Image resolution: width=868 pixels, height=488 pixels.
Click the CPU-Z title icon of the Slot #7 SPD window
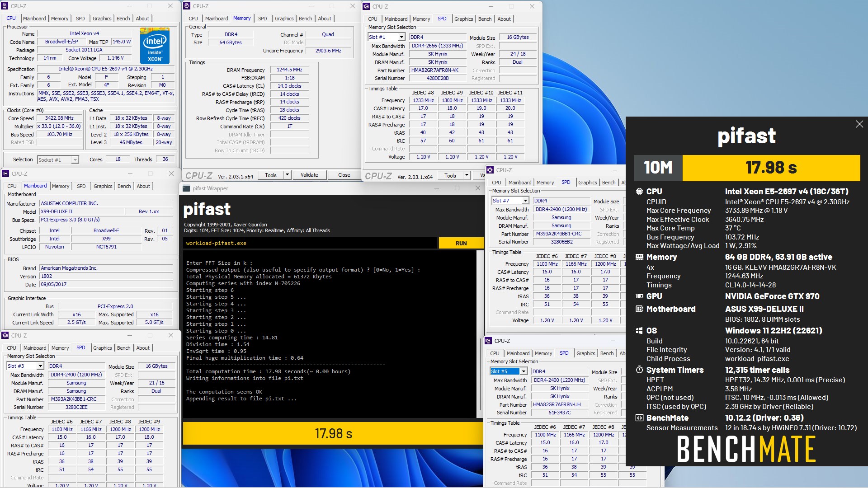click(491, 170)
